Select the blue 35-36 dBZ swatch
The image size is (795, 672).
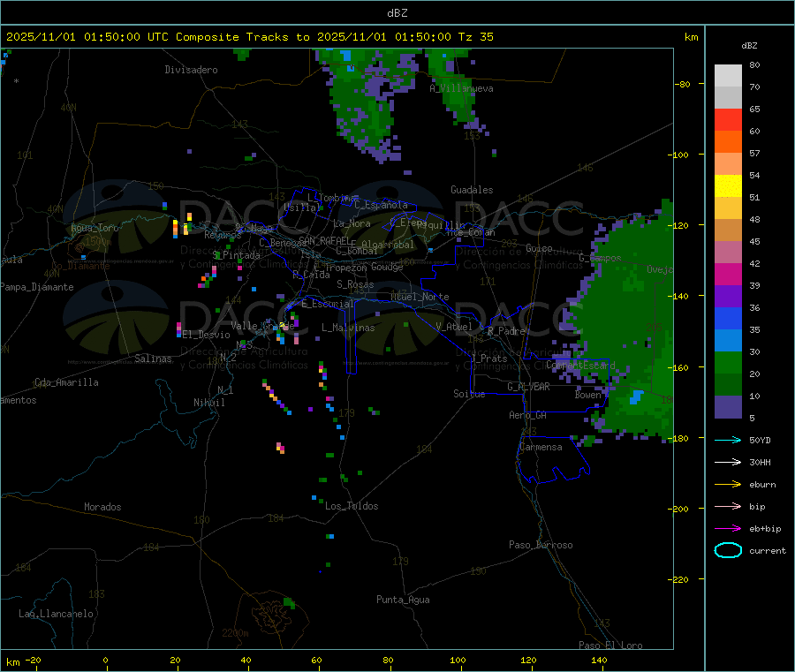728,318
